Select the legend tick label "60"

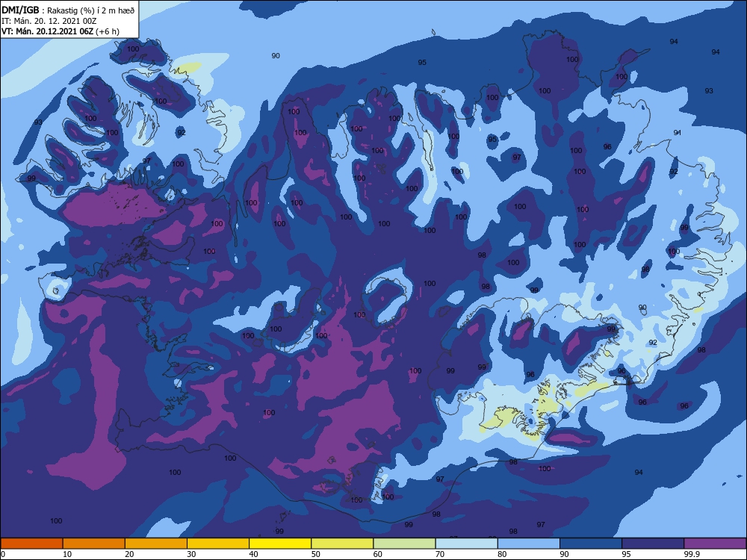click(x=378, y=554)
